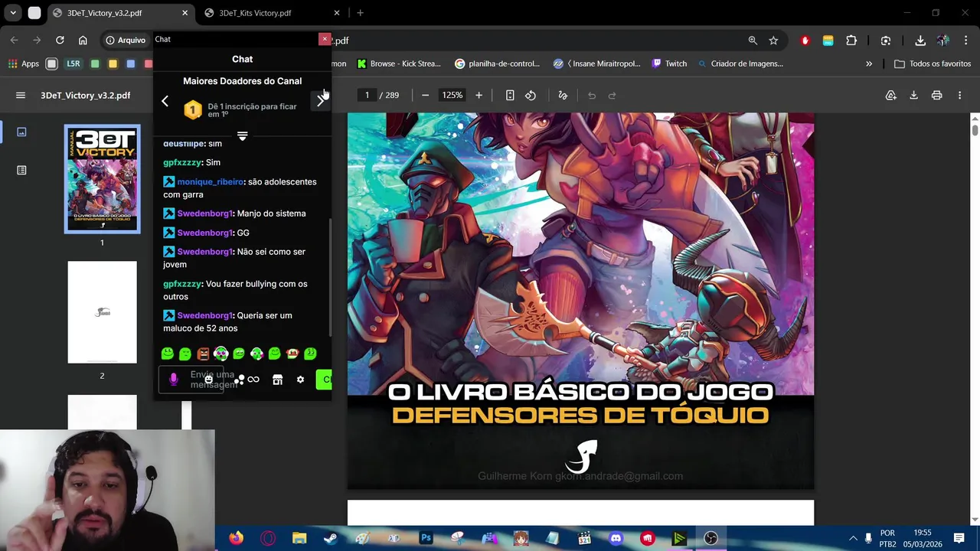Click the pink microphone in chat input

click(x=173, y=380)
